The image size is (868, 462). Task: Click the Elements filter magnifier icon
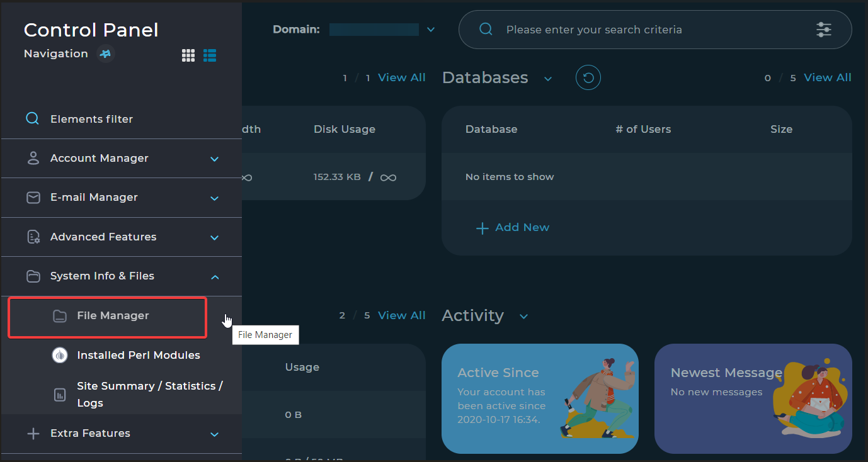(32, 119)
